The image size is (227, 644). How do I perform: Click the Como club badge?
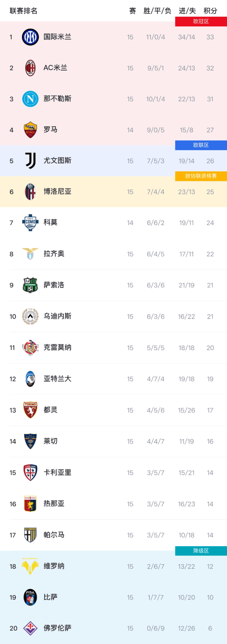pos(30,223)
